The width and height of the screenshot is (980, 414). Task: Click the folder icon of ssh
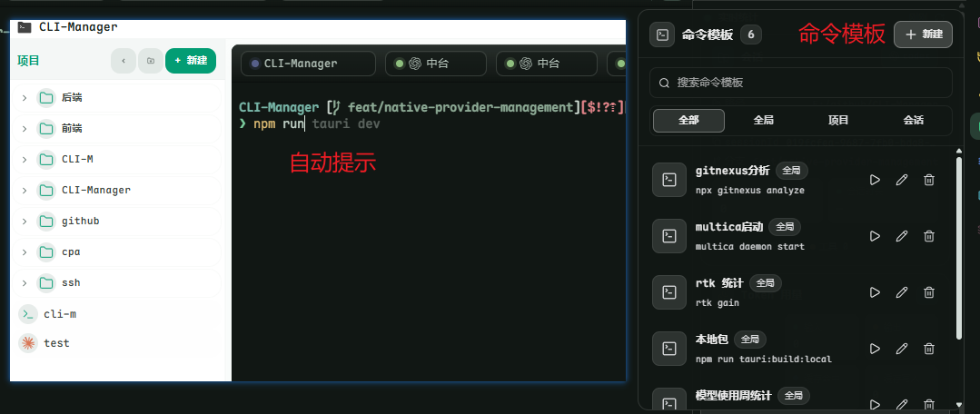pos(46,283)
